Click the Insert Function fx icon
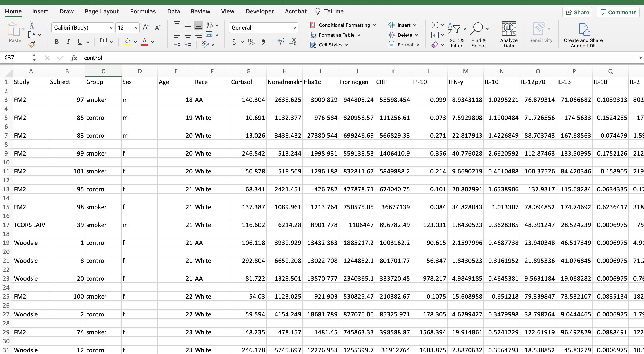 [x=74, y=58]
